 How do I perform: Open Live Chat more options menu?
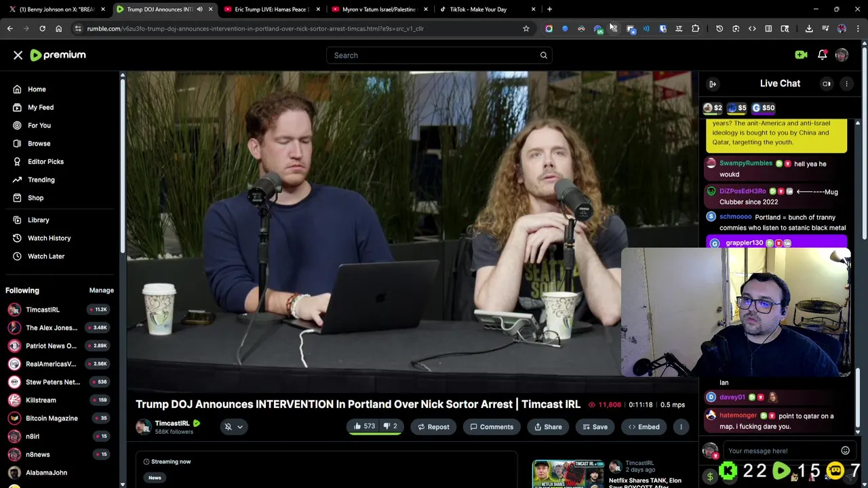click(846, 84)
